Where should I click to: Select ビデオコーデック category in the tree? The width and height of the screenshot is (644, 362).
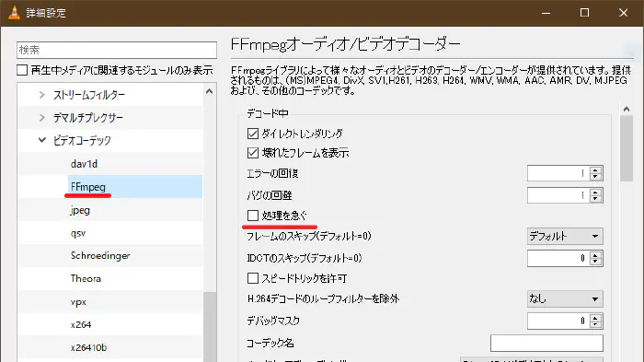82,141
